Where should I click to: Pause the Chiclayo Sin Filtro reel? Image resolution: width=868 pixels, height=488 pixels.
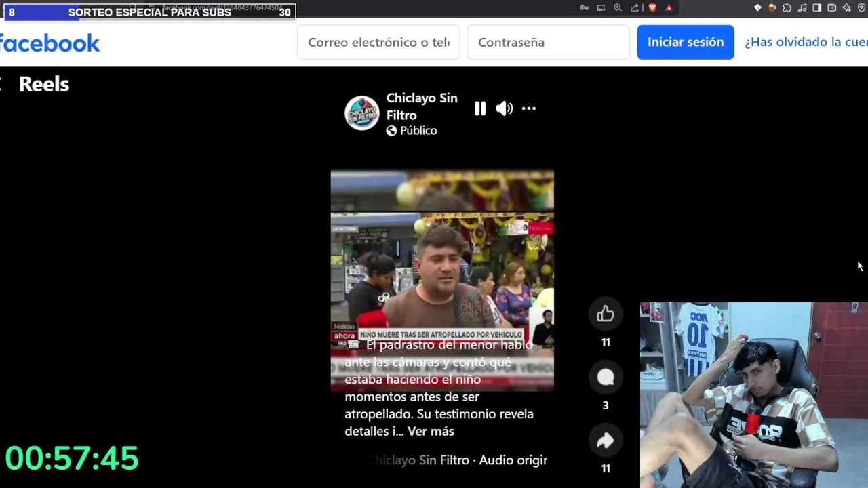click(480, 108)
